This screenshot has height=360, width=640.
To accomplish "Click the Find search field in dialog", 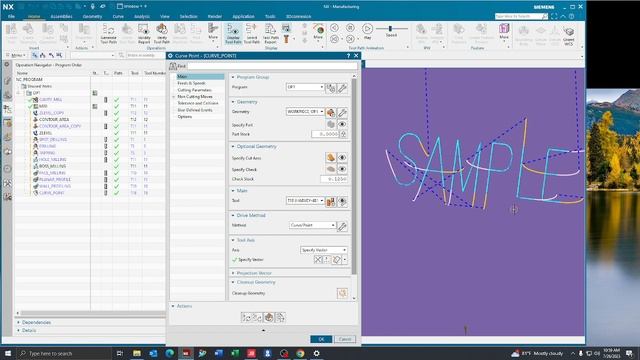I will coord(272,66).
